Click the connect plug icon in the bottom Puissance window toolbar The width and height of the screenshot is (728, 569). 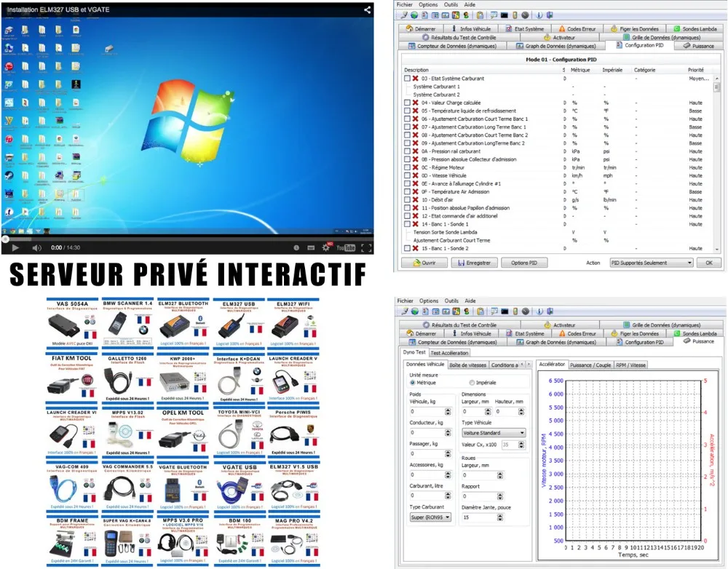(x=405, y=311)
